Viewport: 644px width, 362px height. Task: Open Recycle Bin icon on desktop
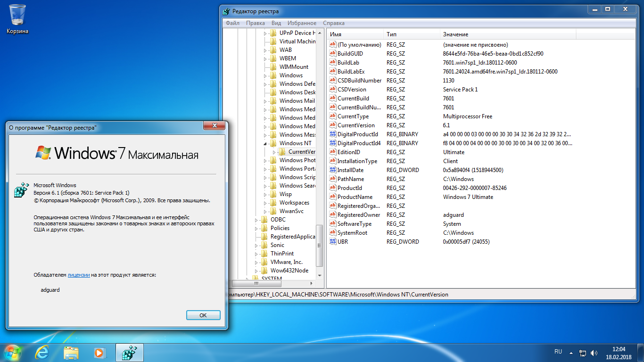(17, 15)
